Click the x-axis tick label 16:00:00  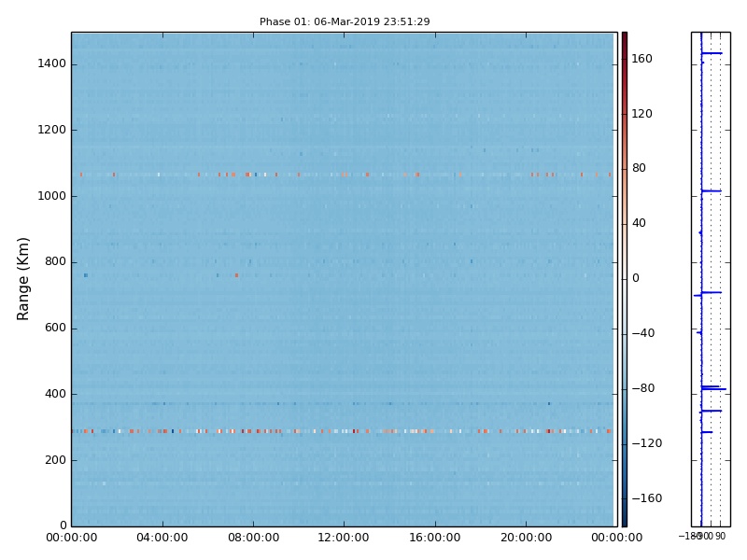click(435, 538)
